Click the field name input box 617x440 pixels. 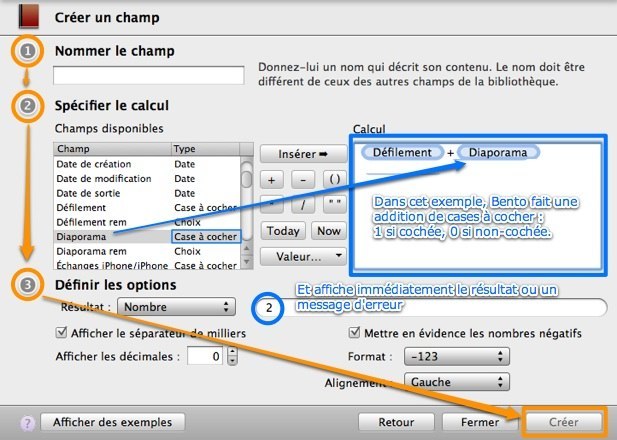pos(149,75)
